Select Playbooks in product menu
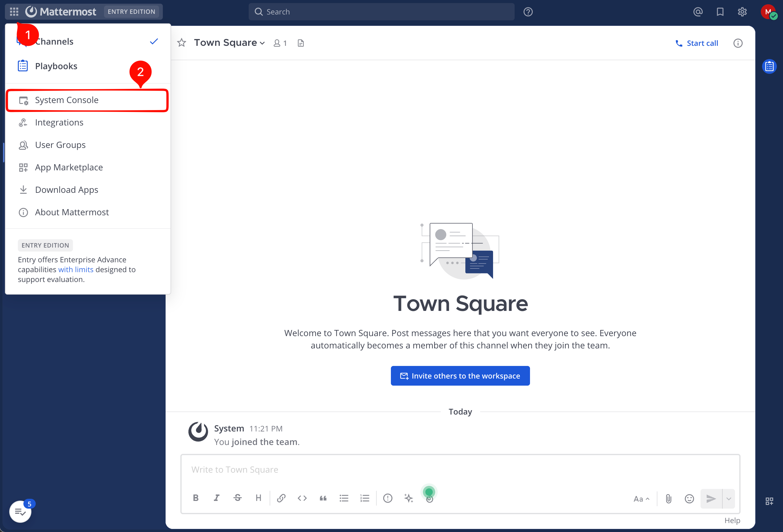Image resolution: width=783 pixels, height=532 pixels. [x=88, y=66]
